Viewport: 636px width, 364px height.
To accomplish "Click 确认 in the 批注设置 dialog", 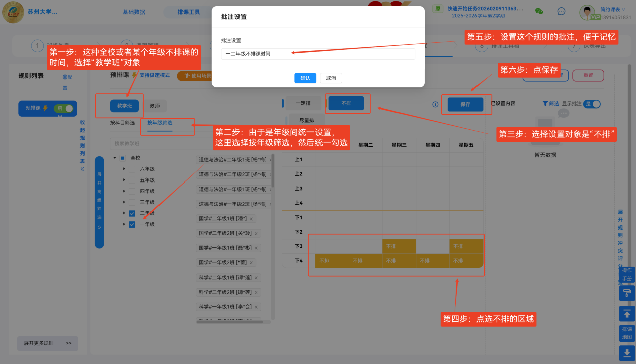I will tap(305, 78).
